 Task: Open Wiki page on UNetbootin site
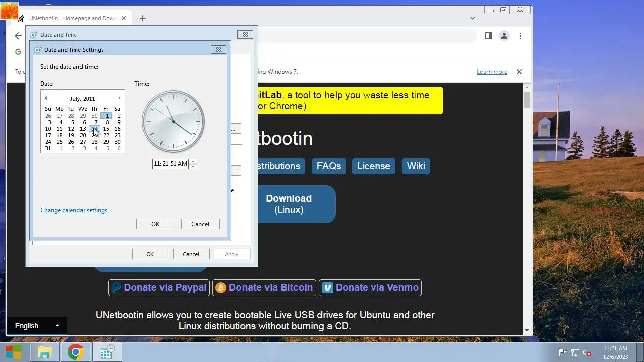[x=416, y=166]
